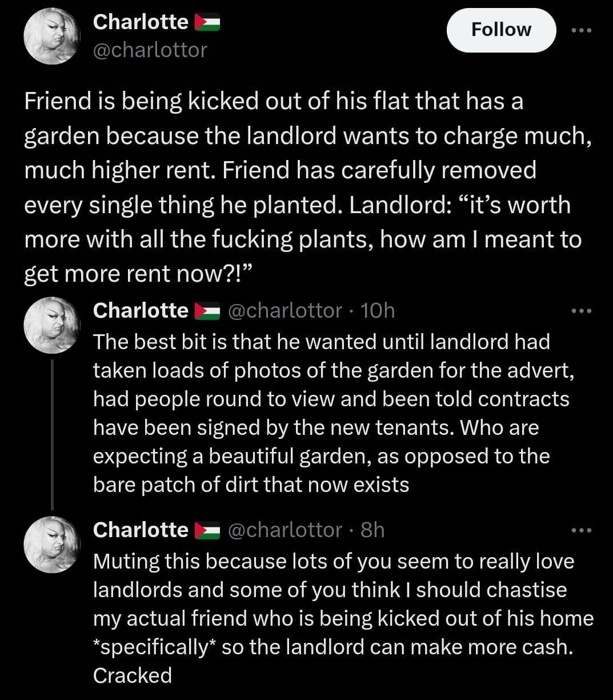Click the @charlottor handle in the 10h reply
Screen dimensions: 613x700
[x=285, y=310]
